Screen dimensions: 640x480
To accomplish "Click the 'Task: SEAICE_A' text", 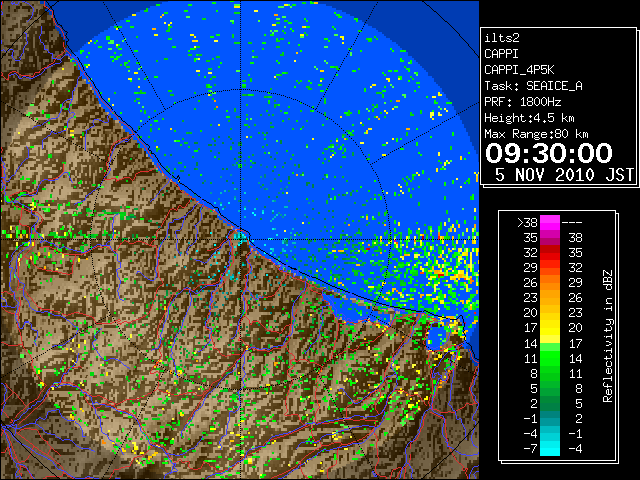I will pos(533,86).
